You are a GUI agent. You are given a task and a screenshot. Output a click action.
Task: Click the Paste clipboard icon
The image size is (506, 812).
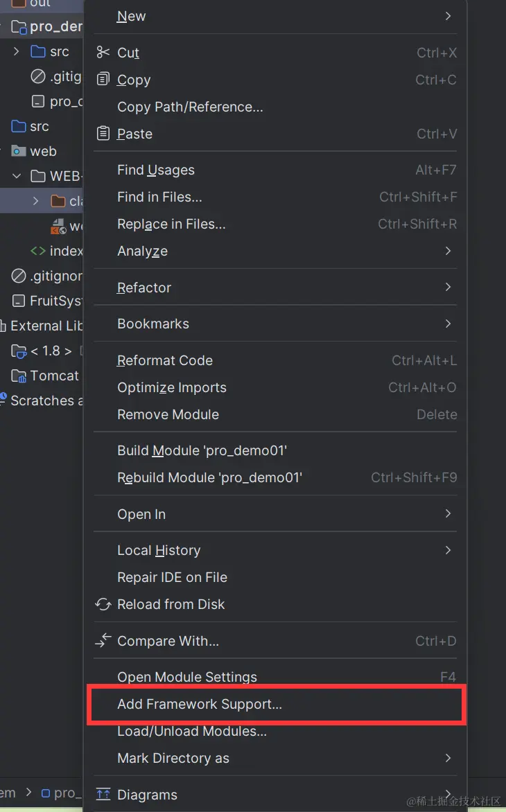(x=103, y=134)
